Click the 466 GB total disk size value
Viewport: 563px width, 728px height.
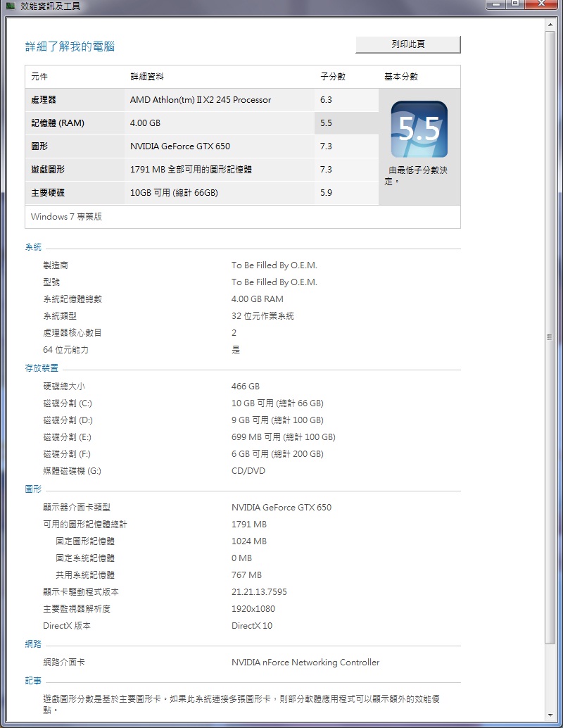click(x=246, y=387)
